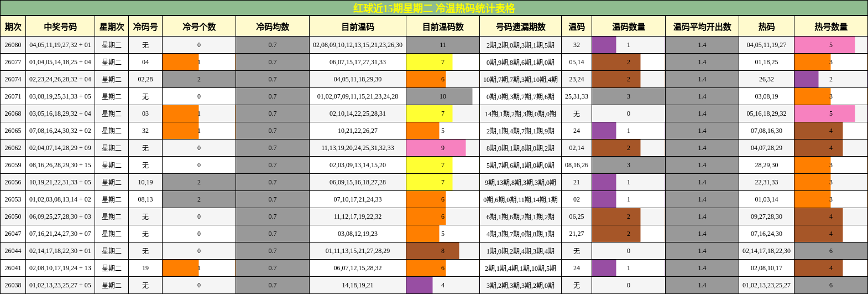The width and height of the screenshot is (868, 294).
Task: Click warm code cell 01,11,13,15,21,27,28,29
Action: coord(358,251)
